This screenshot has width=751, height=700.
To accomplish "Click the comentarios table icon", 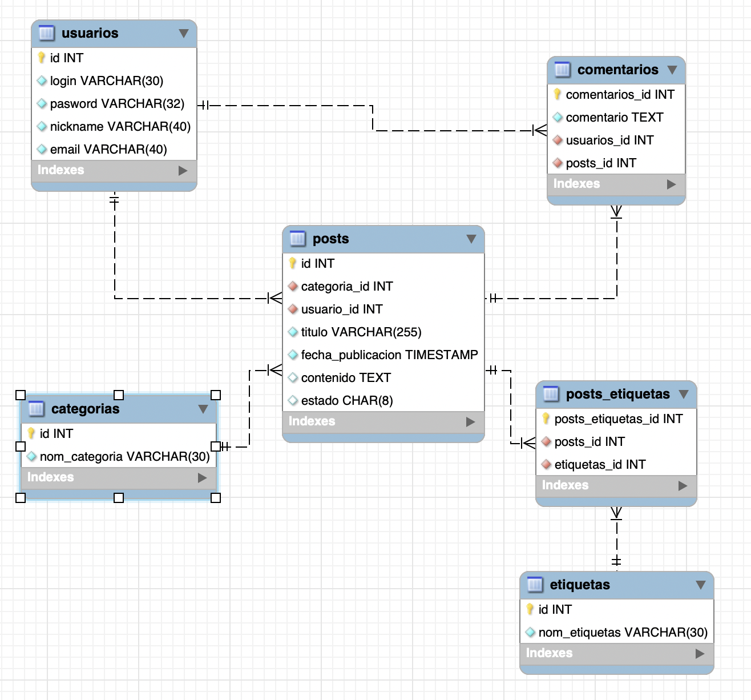I will (562, 70).
